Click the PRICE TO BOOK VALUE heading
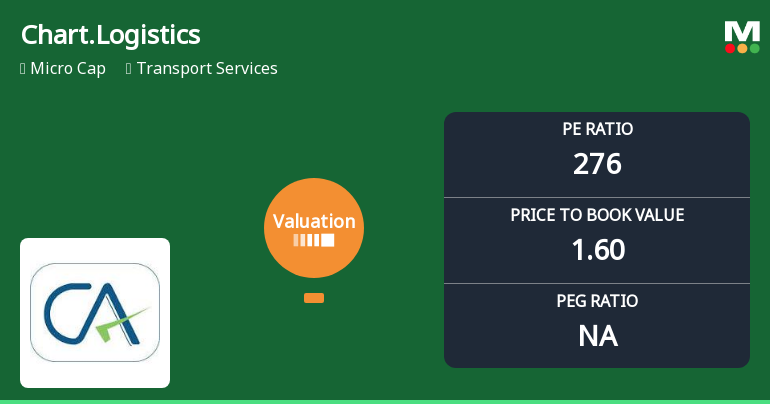 pyautogui.click(x=597, y=215)
